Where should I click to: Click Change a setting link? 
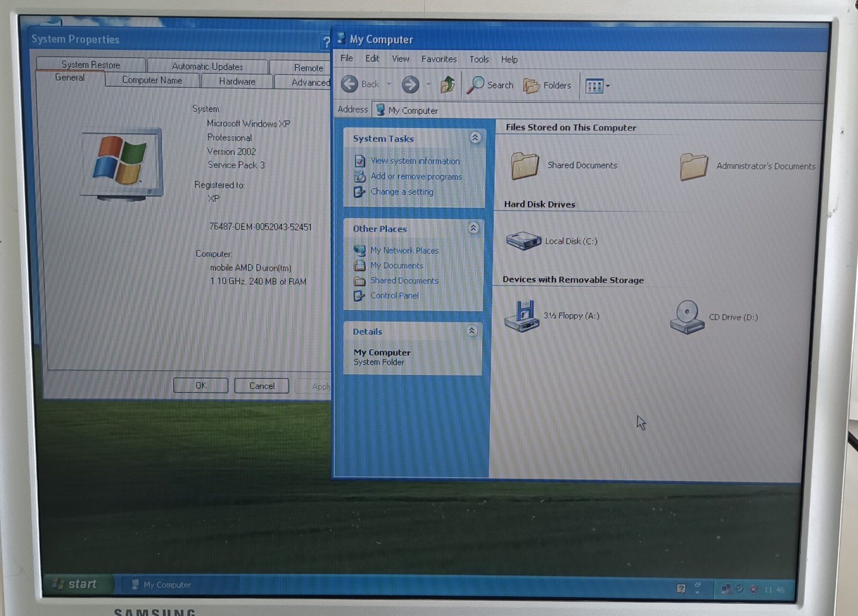pos(402,191)
